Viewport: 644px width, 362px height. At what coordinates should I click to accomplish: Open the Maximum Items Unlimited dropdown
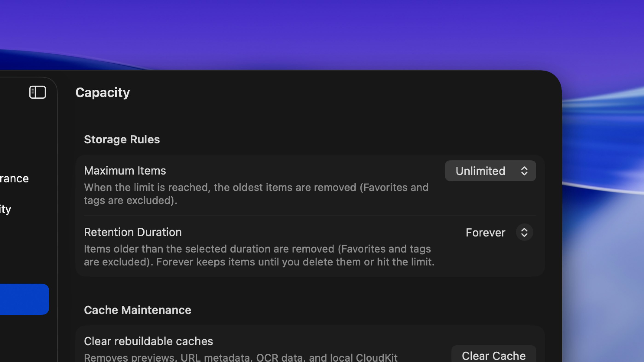click(x=490, y=171)
